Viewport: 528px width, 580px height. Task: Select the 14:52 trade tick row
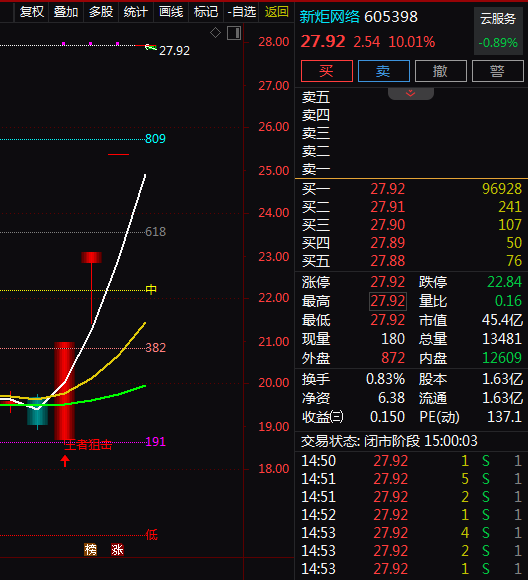point(411,515)
